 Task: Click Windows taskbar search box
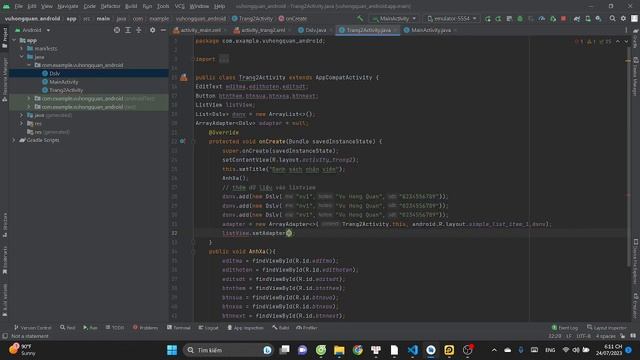(229, 350)
